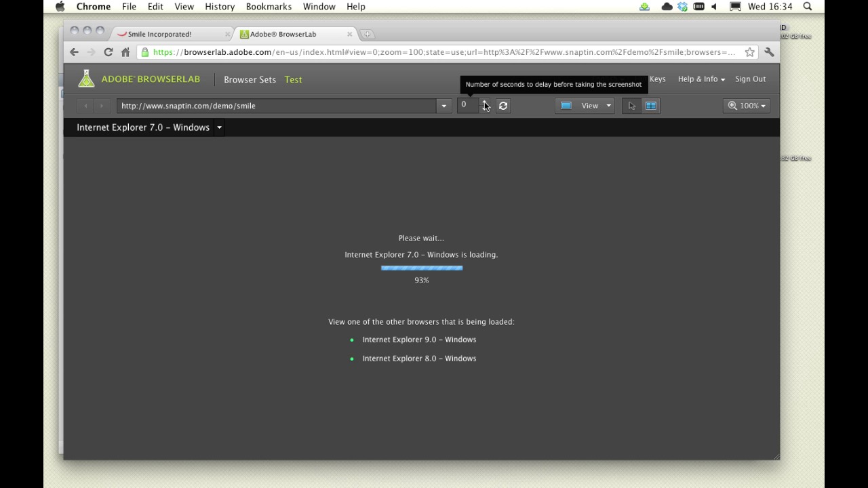Image resolution: width=868 pixels, height=488 pixels.
Task: Switch to the Browser Sets section
Action: pos(250,79)
